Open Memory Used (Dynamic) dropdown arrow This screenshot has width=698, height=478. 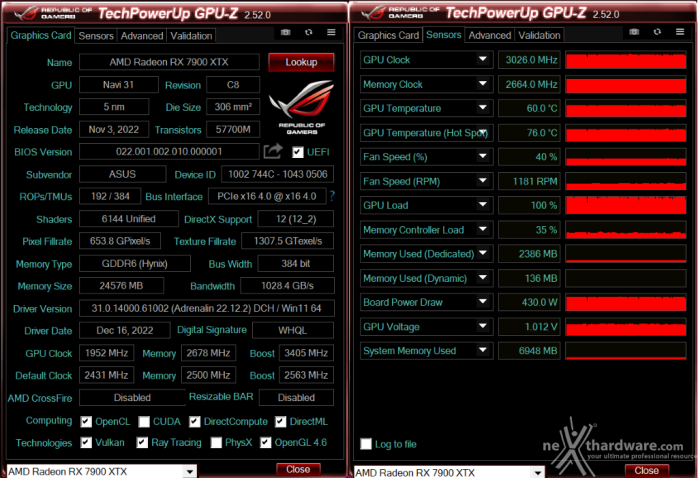(x=483, y=277)
